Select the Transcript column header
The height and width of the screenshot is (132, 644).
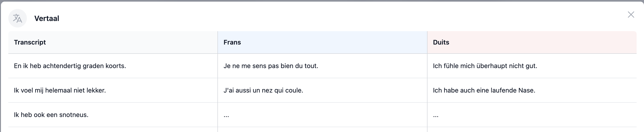[x=30, y=42]
